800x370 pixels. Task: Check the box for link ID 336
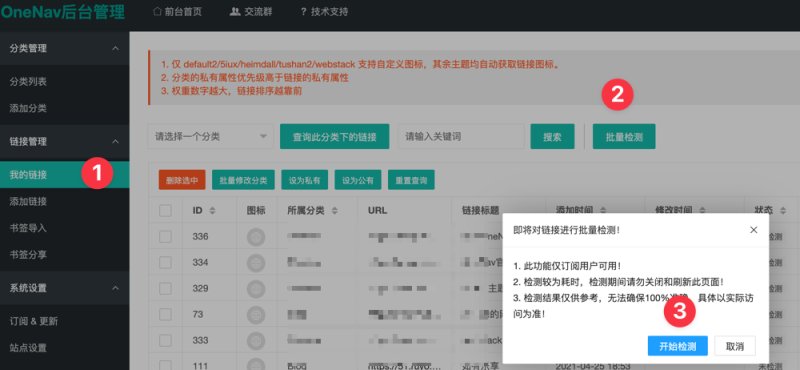pyautogui.click(x=165, y=237)
